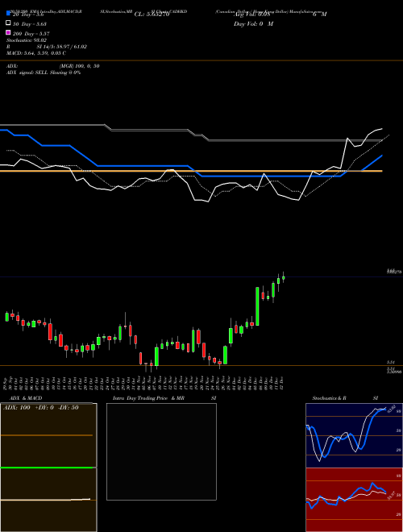
Task: Click the orange horizontal line in moving-average chart
Action: point(191,171)
